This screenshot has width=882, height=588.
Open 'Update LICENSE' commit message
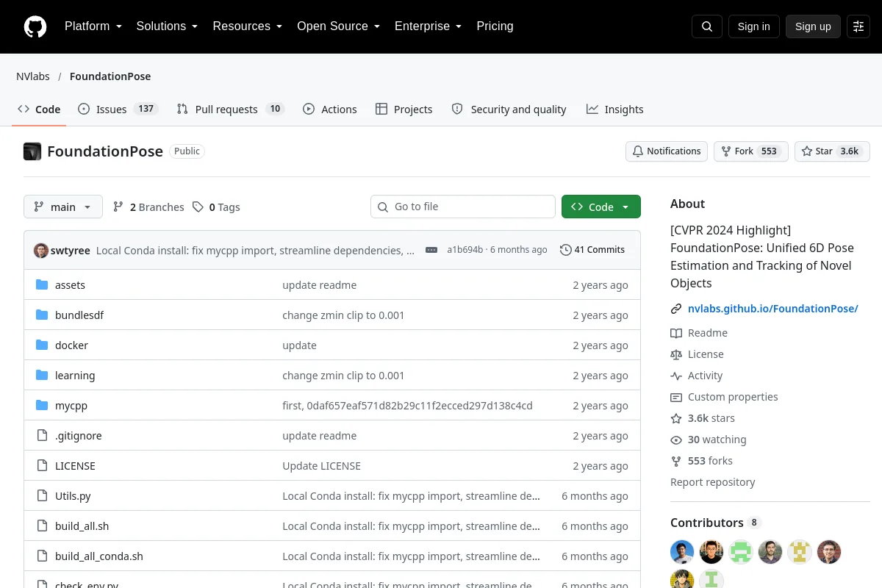click(321, 466)
